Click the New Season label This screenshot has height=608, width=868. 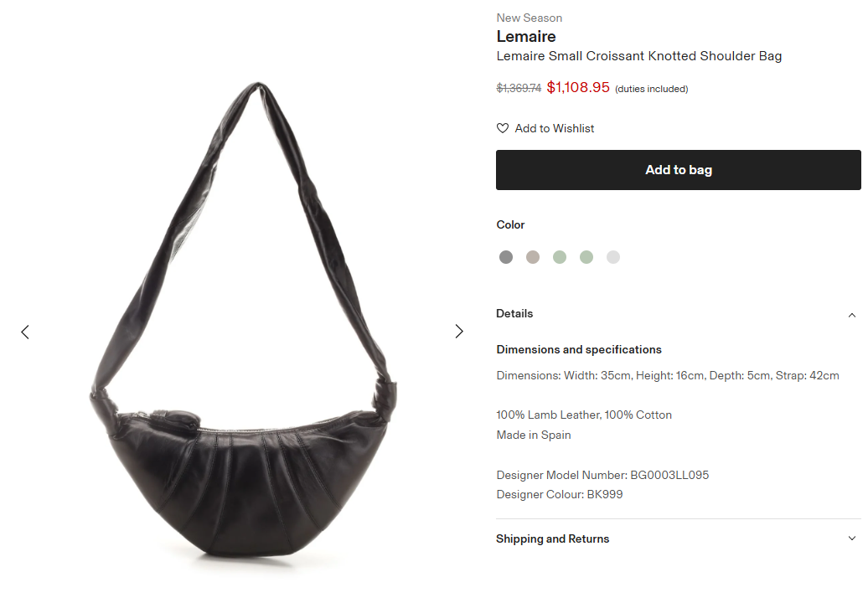(x=530, y=18)
